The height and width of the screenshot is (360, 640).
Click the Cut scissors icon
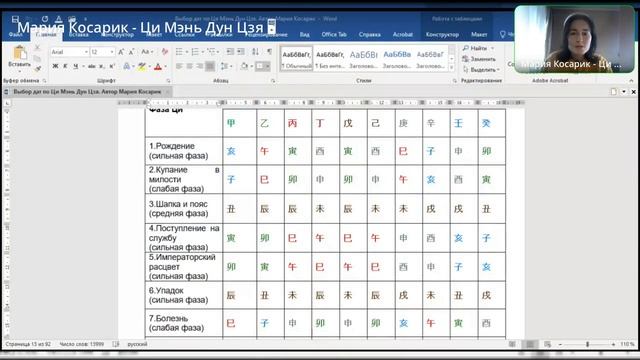click(x=37, y=48)
